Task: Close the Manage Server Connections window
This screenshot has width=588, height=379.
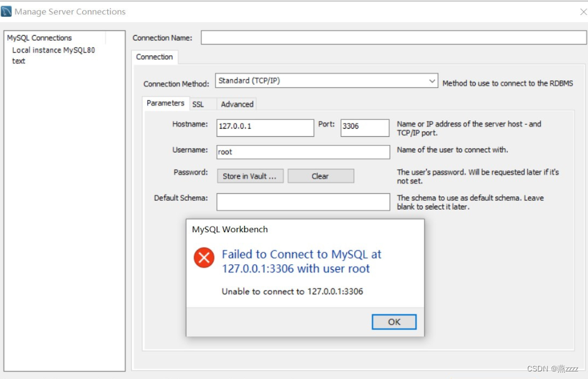Action: tap(582, 11)
